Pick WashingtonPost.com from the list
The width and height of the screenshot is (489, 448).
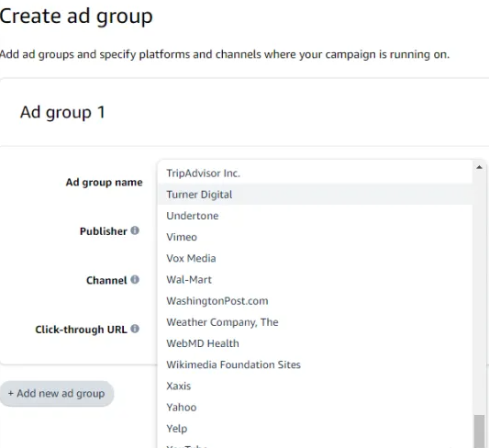pos(316,300)
